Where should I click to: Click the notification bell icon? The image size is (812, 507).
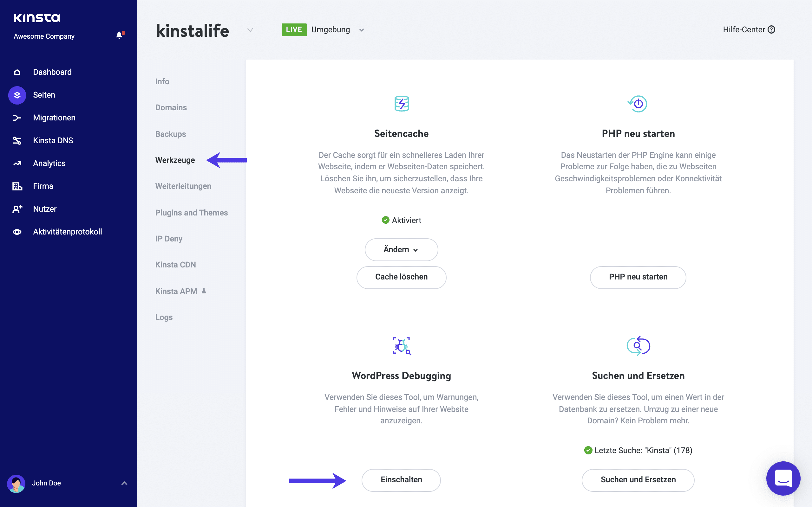point(119,35)
